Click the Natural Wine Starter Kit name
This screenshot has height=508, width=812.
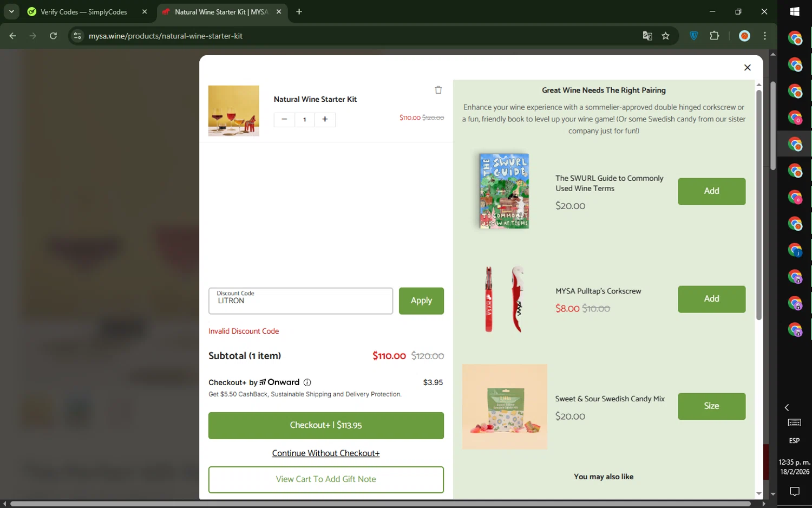(315, 99)
